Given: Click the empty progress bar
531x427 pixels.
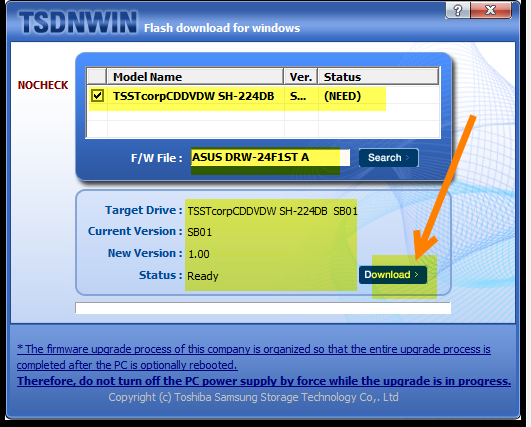Looking at the screenshot, I should point(263,308).
